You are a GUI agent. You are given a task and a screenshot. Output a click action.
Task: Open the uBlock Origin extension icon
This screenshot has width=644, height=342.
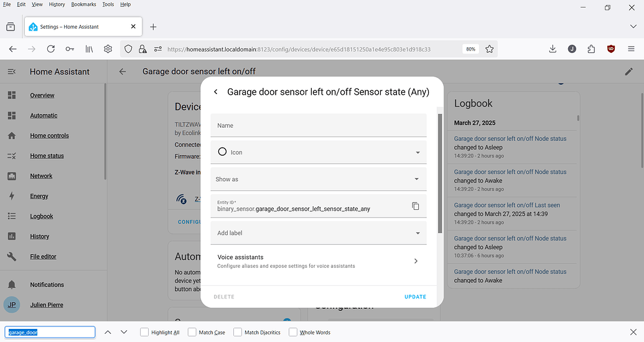611,49
